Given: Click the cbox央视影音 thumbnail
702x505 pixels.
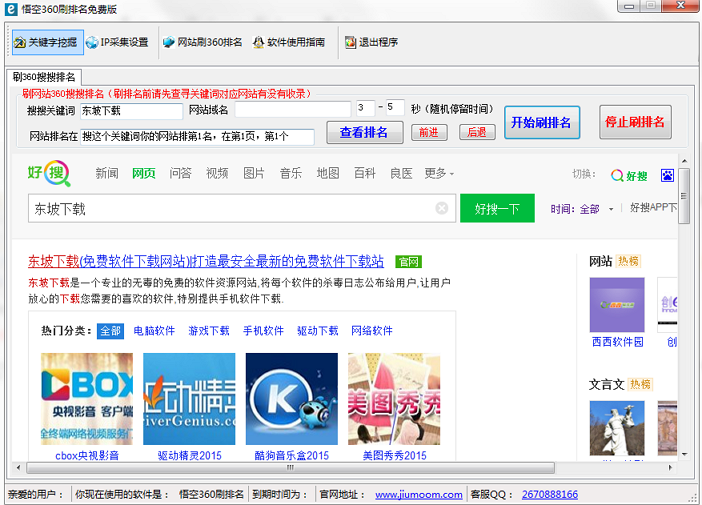Looking at the screenshot, I should 87,399.
